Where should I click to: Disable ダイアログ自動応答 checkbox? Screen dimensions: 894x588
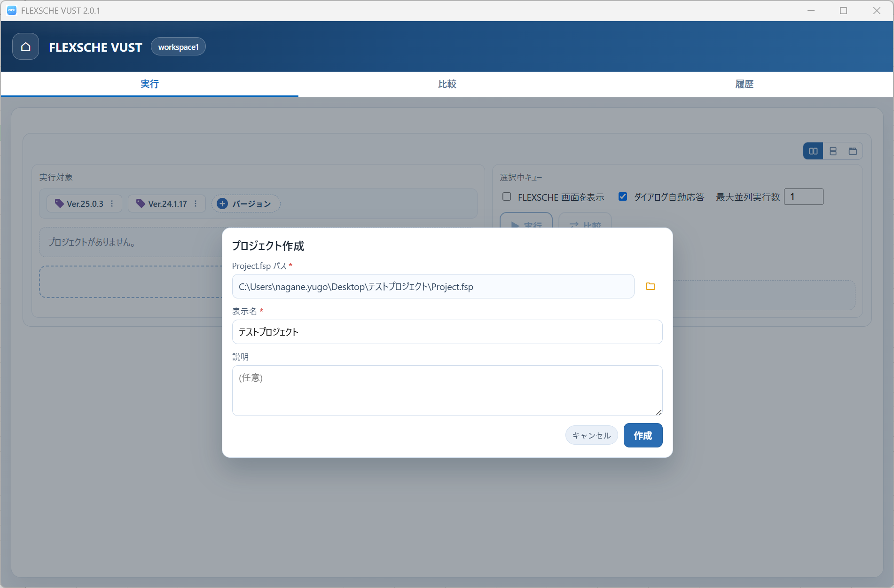coord(623,196)
